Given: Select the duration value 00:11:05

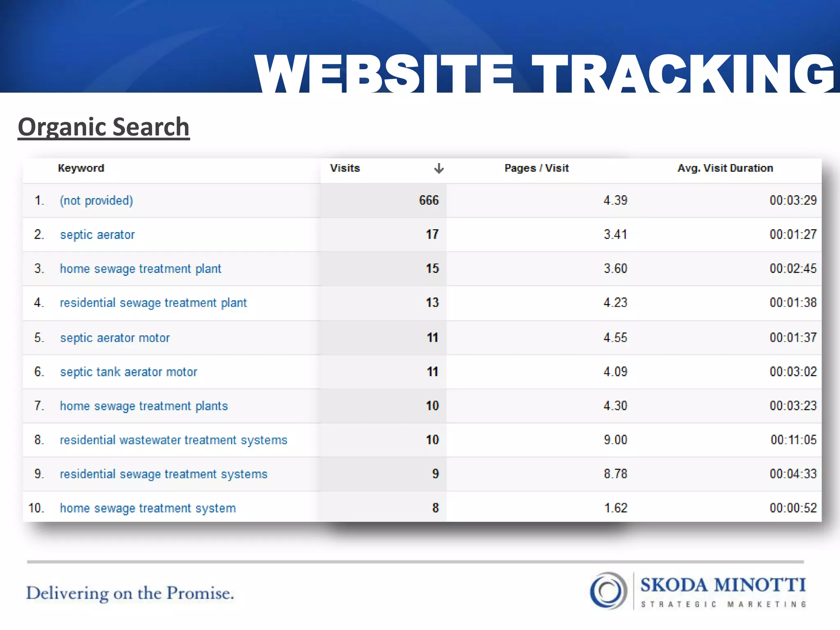Looking at the screenshot, I should 794,440.
